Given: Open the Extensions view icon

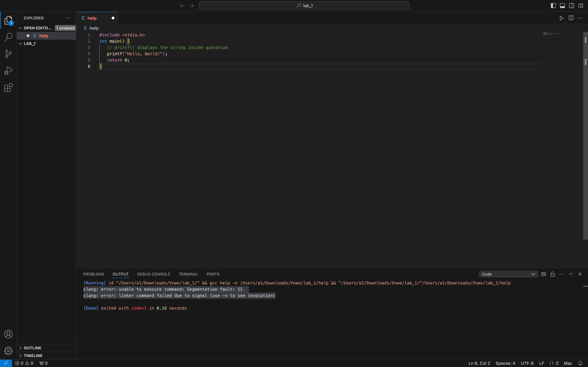Looking at the screenshot, I should pyautogui.click(x=8, y=88).
